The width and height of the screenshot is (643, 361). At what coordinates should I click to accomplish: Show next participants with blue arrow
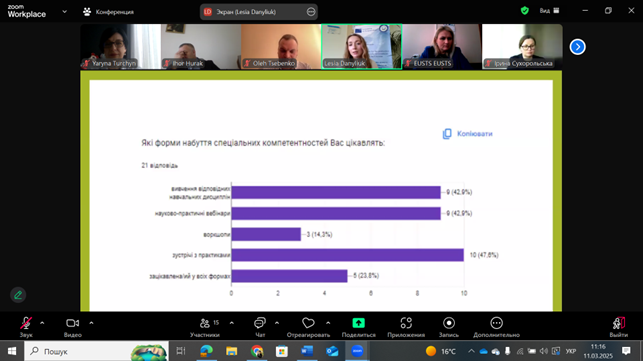tap(577, 47)
